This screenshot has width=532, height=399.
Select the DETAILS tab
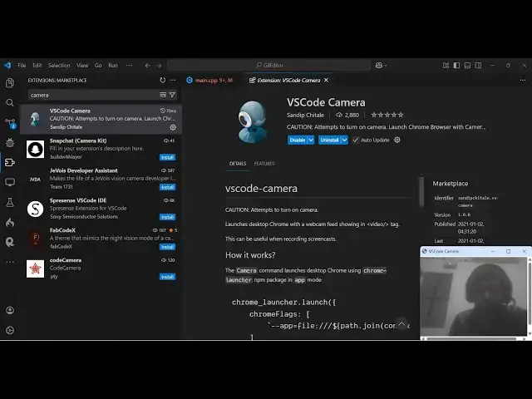coord(238,164)
